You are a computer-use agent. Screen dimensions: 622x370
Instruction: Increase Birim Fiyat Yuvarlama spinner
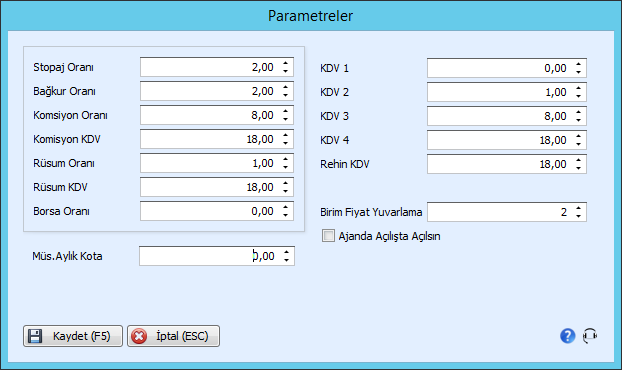[x=578, y=208]
